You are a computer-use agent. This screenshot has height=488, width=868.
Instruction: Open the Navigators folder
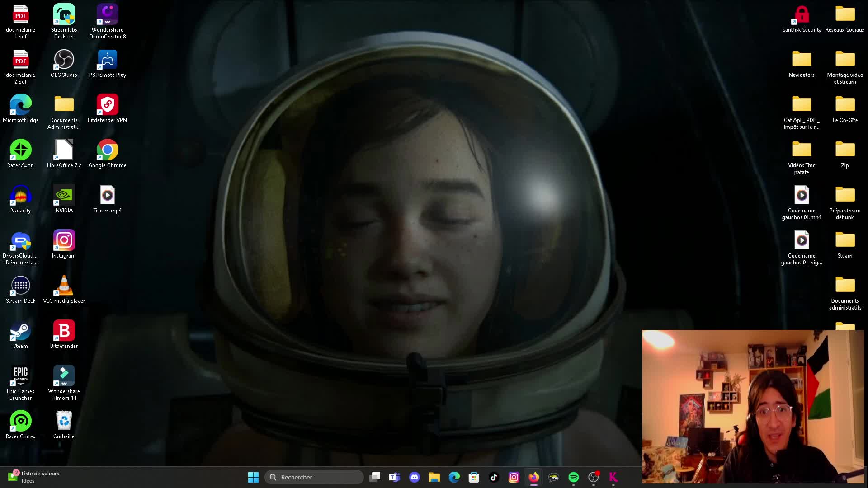point(802,63)
